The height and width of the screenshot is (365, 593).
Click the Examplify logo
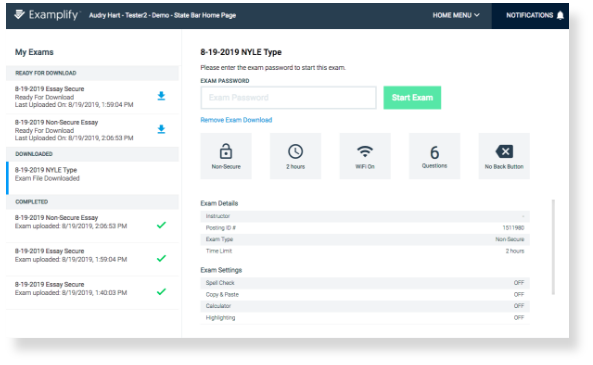[x=46, y=15]
